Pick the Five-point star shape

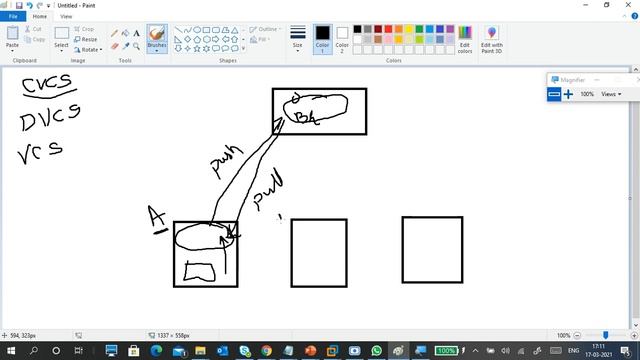[x=197, y=49]
